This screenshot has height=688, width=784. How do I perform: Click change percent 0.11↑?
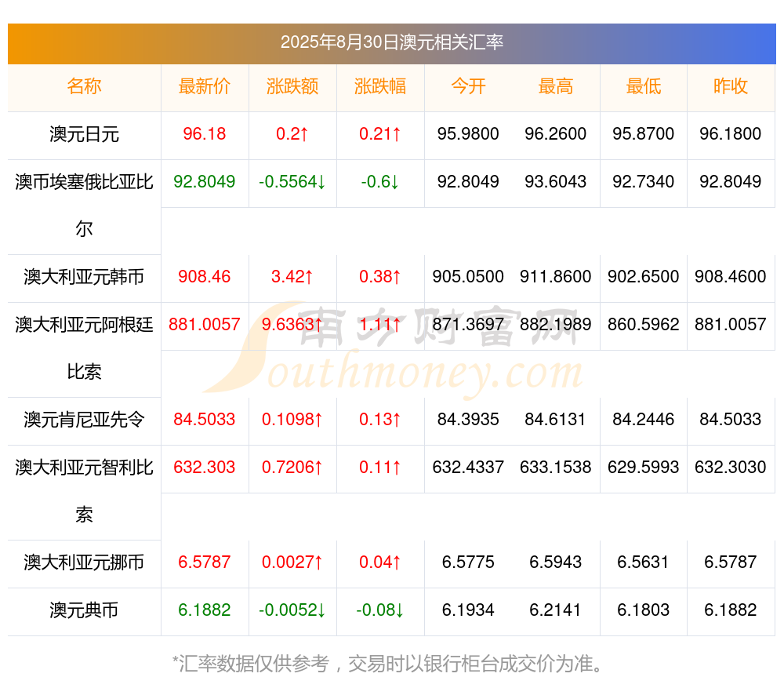[x=380, y=468]
